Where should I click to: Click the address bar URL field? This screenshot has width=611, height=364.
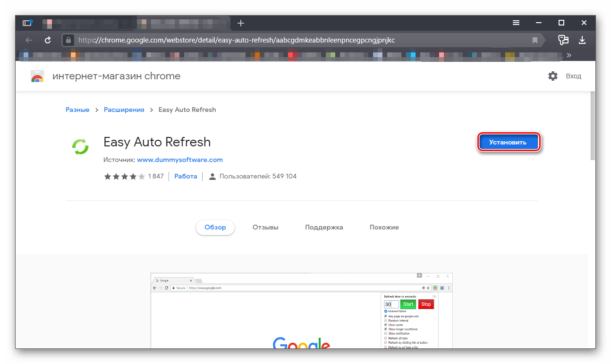point(302,40)
